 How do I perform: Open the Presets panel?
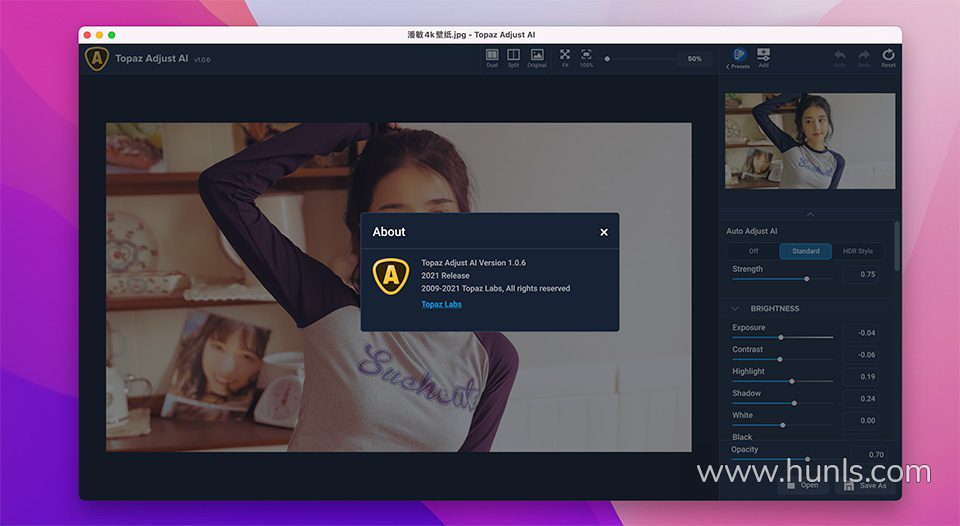pyautogui.click(x=739, y=58)
